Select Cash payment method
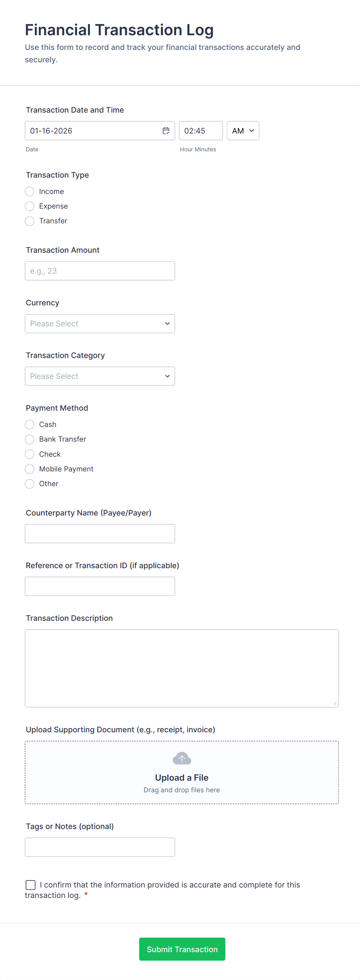The image size is (360, 980). 29,424
